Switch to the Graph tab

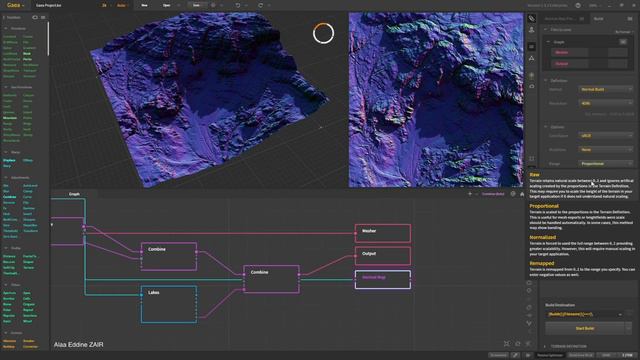coord(74,194)
